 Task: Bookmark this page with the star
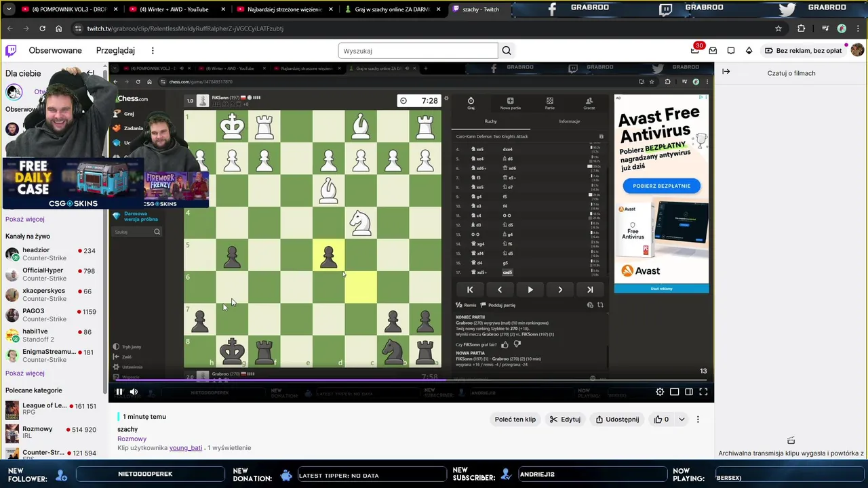pyautogui.click(x=778, y=28)
